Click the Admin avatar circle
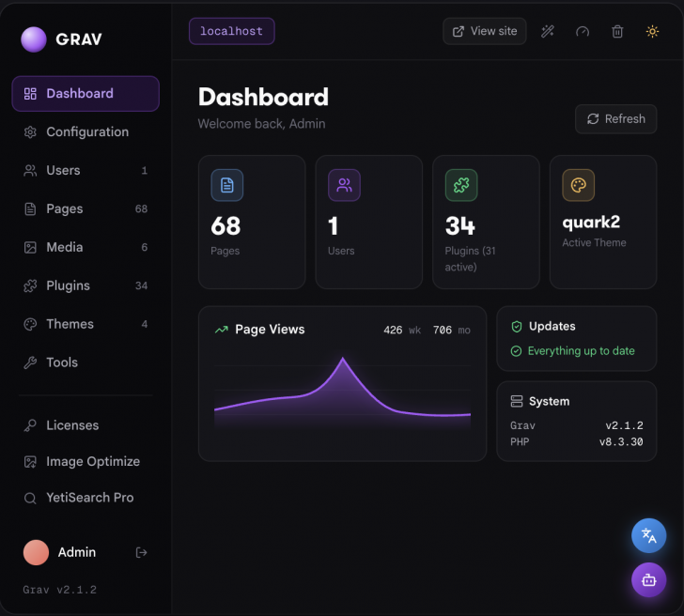This screenshot has width=684, height=616. pos(36,552)
